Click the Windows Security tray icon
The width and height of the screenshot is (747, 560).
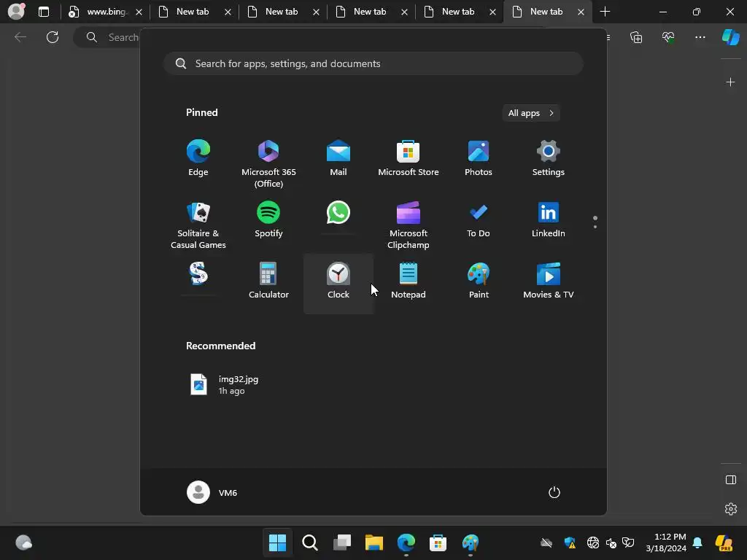point(570,542)
